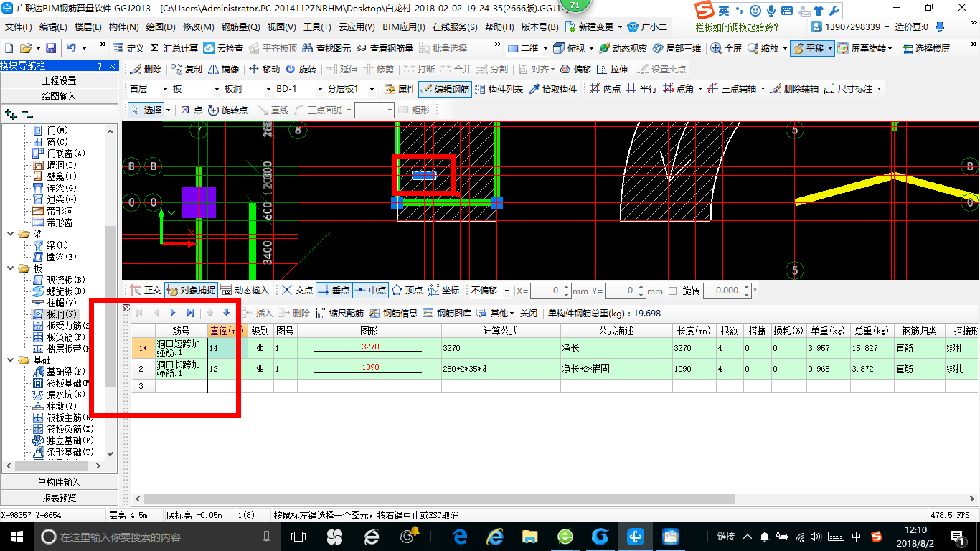Viewport: 980px width, 551px height.
Task: Toggle 交点 intersection snap
Action: click(297, 291)
